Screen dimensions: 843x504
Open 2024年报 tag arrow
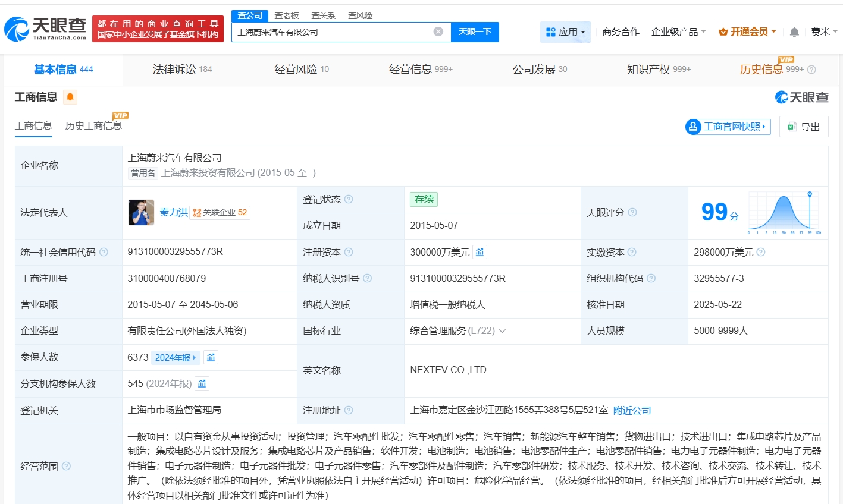176,357
